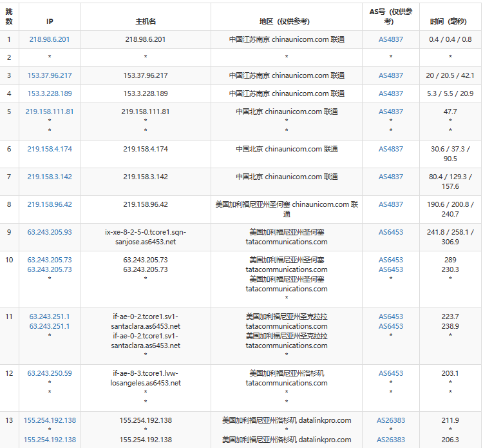Open the 219.158.4.174 link in IP column
The image size is (483, 448).
click(x=50, y=149)
